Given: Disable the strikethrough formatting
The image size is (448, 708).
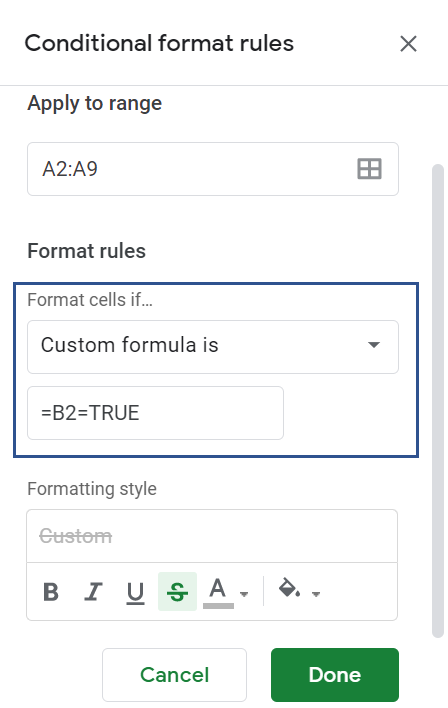Looking at the screenshot, I should click(x=177, y=592).
